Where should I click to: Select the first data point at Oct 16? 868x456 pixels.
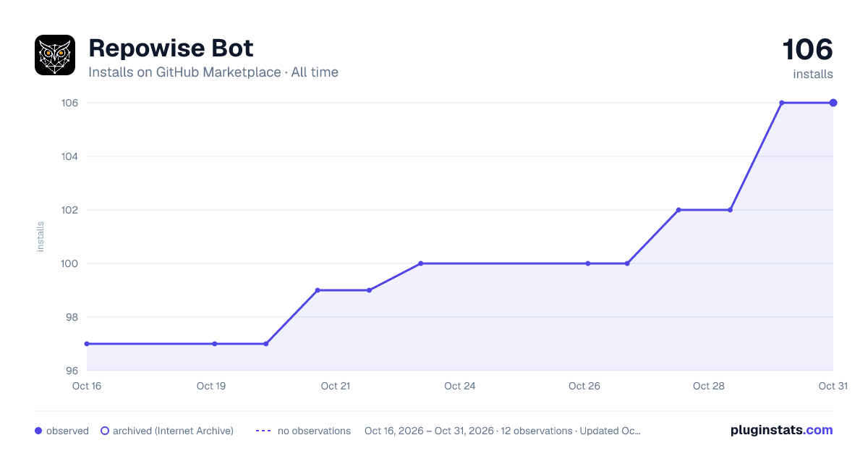87,344
